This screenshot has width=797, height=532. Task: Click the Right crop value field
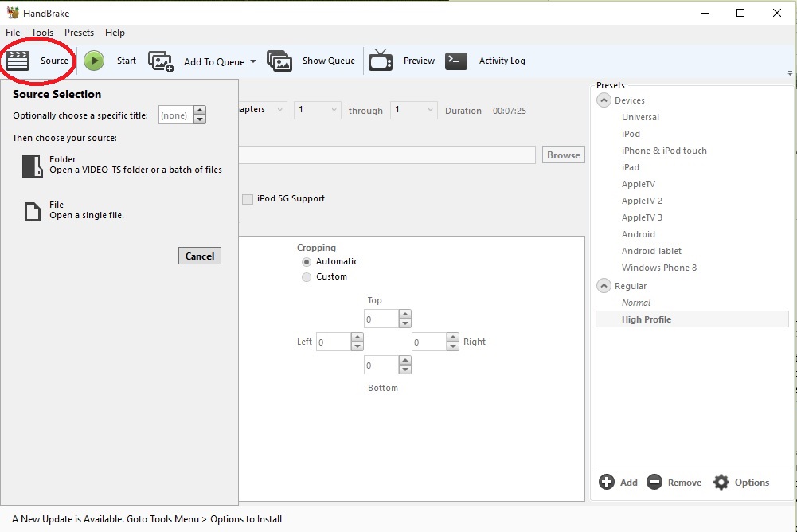pos(429,342)
